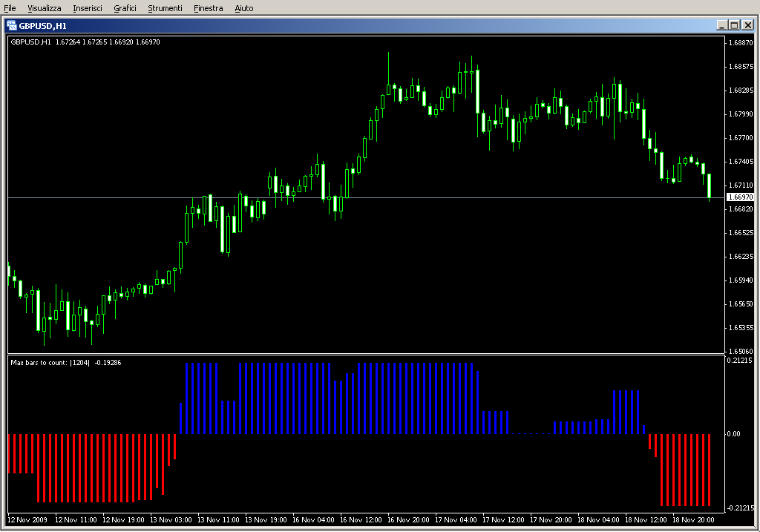Click indicator scale value 0.00
This screenshot has width=760, height=532.
tap(733, 433)
